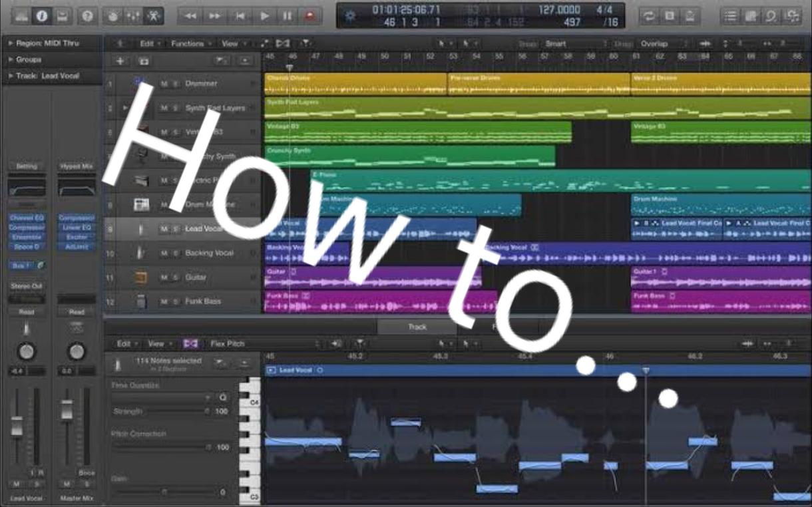Select the Backing Vocal microphone icon

(140, 253)
